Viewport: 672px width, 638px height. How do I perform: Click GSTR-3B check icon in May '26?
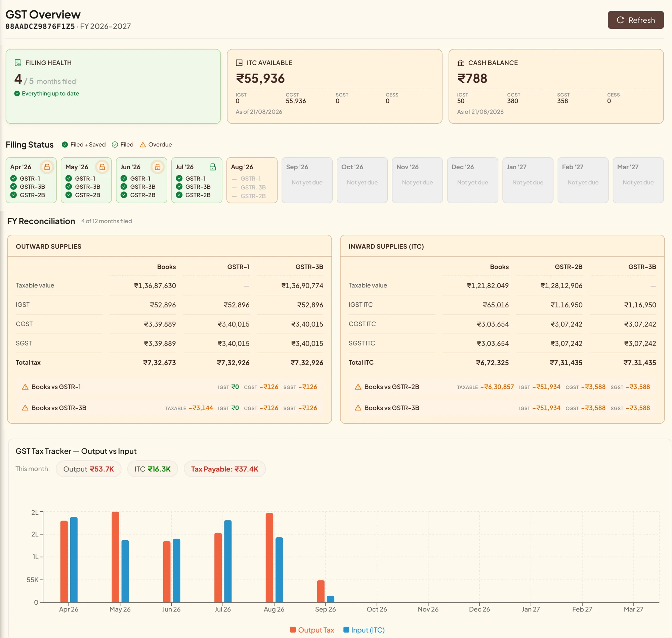click(x=69, y=186)
